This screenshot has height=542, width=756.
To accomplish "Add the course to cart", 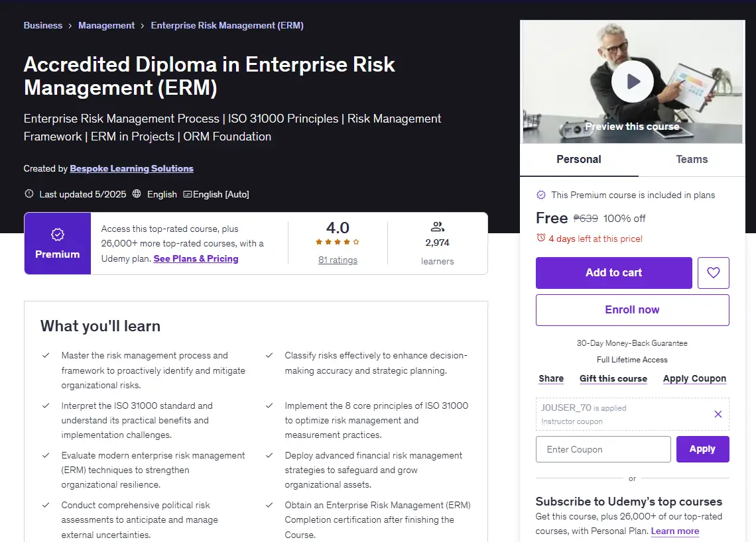I will point(614,273).
